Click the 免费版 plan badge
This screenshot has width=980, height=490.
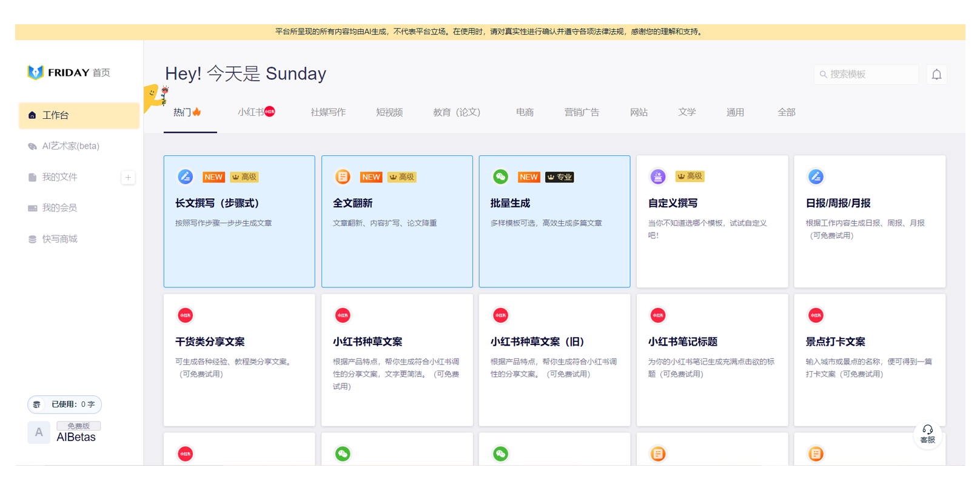(x=79, y=426)
